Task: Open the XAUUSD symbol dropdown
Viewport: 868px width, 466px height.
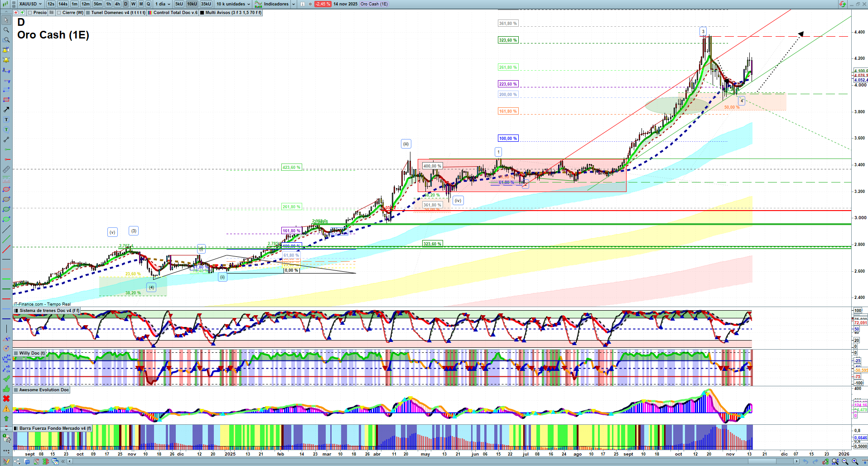Action: coord(30,4)
